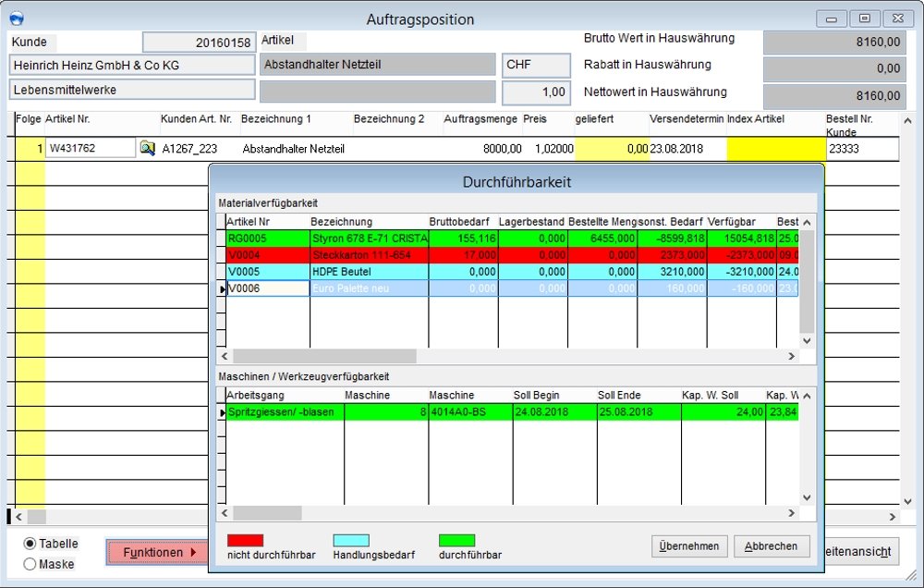Click the machine table scroll-down arrow
924x588 pixels.
(807, 497)
